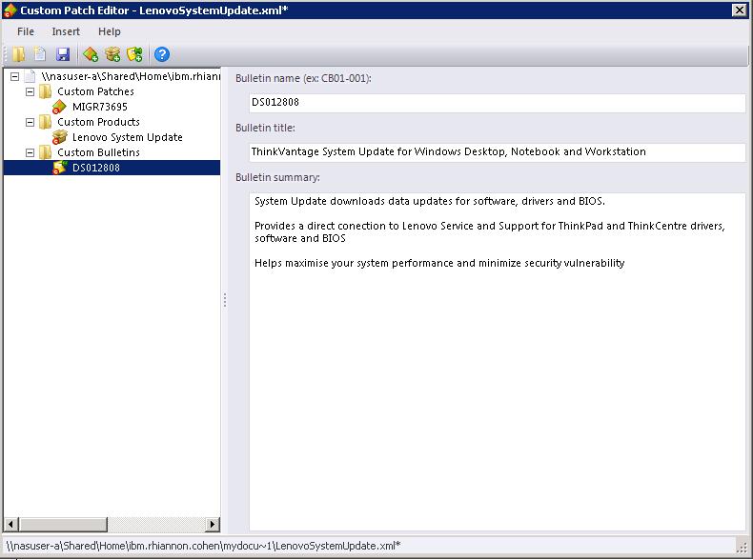Click the tree horizontal scrollbar thumb
Screen dimensions: 753x560
coord(63,525)
